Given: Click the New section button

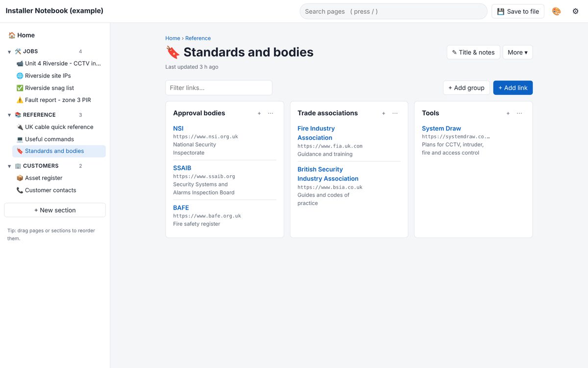Looking at the screenshot, I should [x=55, y=210].
